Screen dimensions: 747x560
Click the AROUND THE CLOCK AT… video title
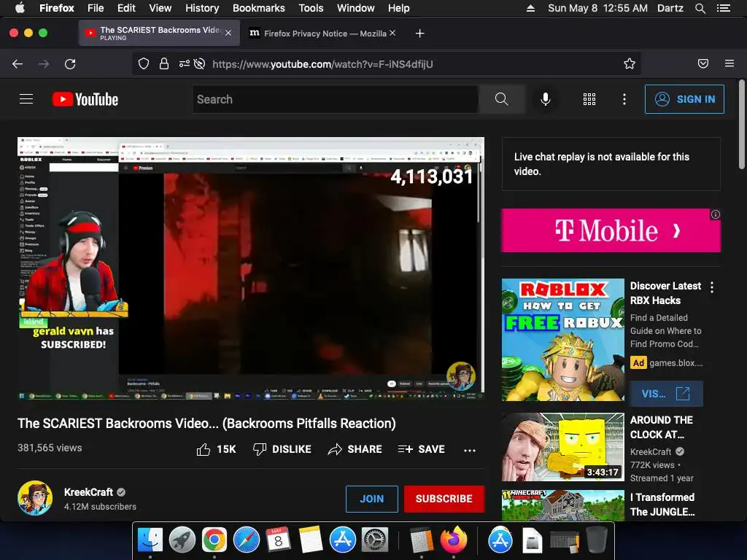tap(661, 427)
